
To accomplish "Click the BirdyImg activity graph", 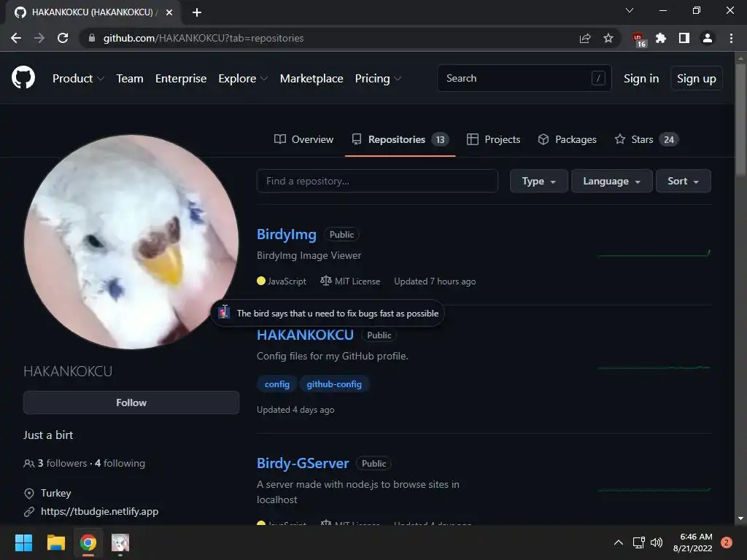I will tap(654, 253).
